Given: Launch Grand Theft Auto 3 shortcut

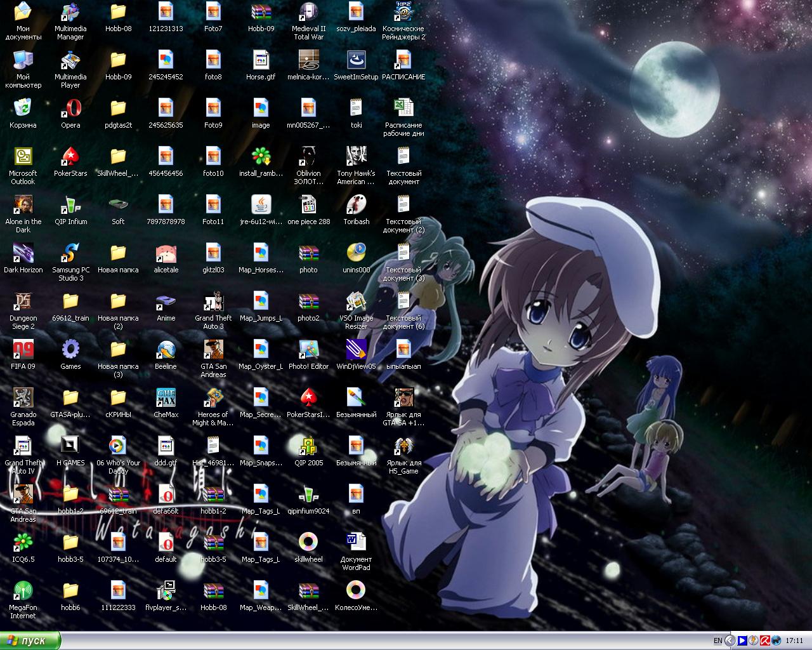Looking at the screenshot, I should 213,301.
